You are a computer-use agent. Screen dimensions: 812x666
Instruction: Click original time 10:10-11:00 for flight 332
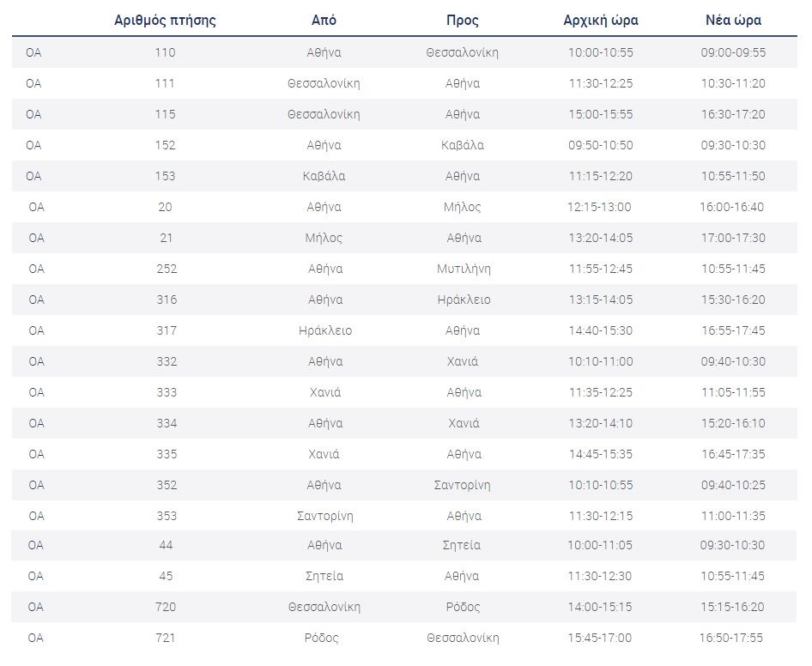point(601,361)
